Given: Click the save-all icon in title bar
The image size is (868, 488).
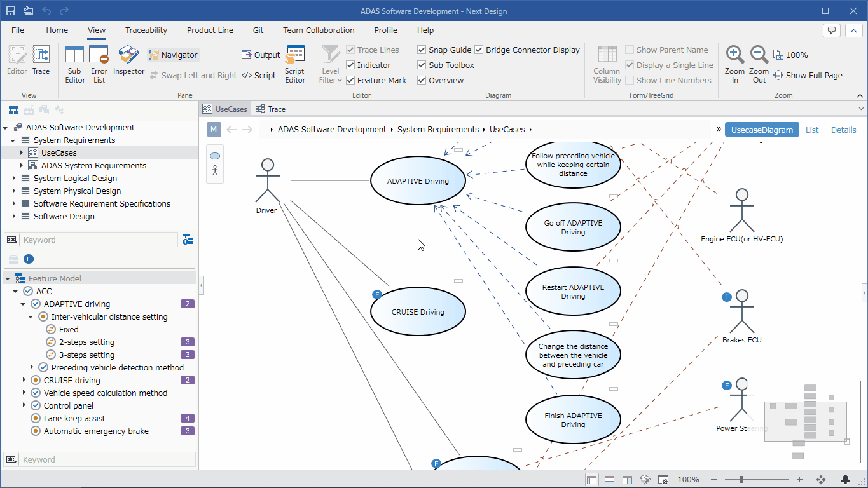Looking at the screenshot, I should pyautogui.click(x=29, y=11).
